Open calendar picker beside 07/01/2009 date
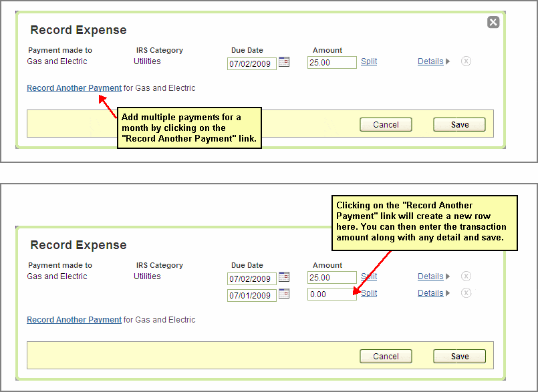 pos(284,294)
